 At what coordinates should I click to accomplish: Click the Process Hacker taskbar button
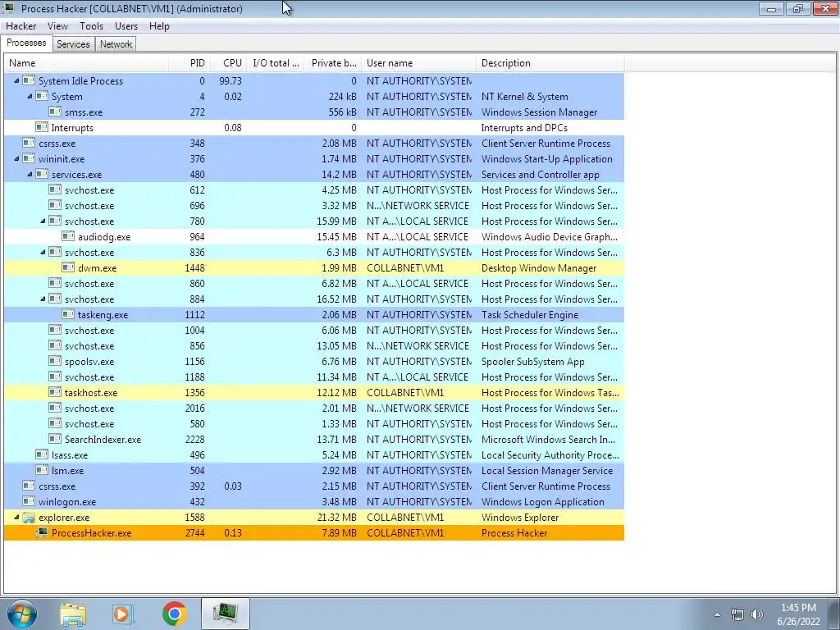point(226,614)
